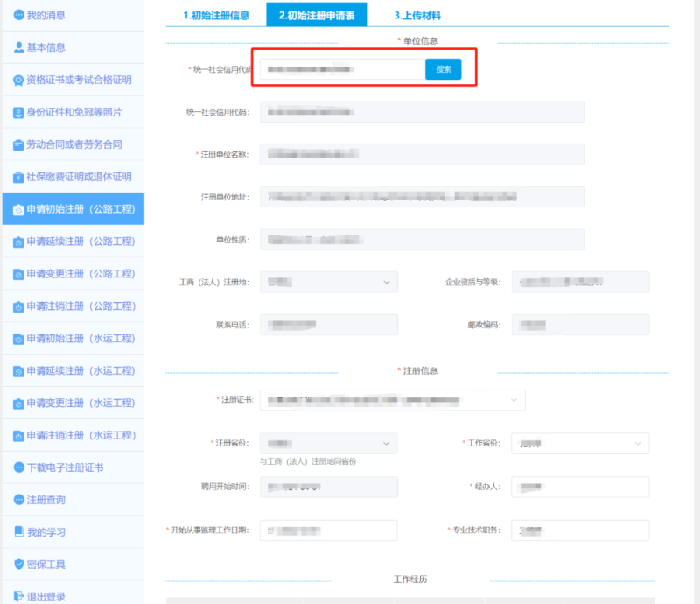Click the 资格证书或考试合格证明 icon
Image resolution: width=700 pixels, height=604 pixels.
click(18, 81)
